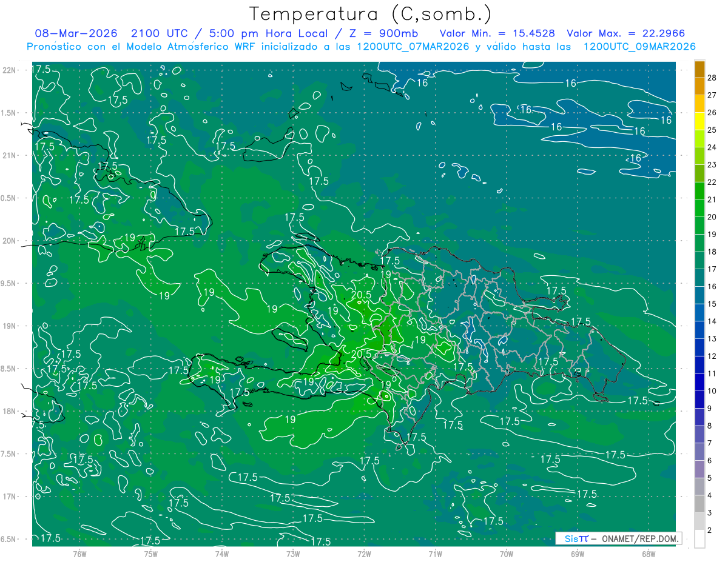Click the colorbar label "15"
This screenshot has height=562, width=728.
[712, 304]
